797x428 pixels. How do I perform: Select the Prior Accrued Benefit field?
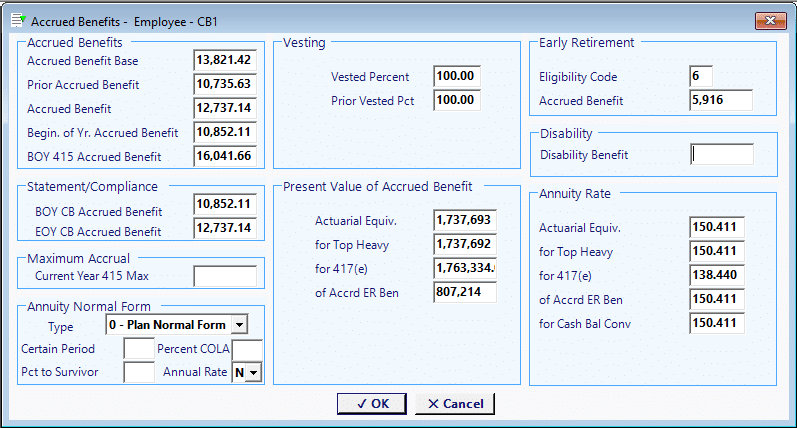click(225, 84)
